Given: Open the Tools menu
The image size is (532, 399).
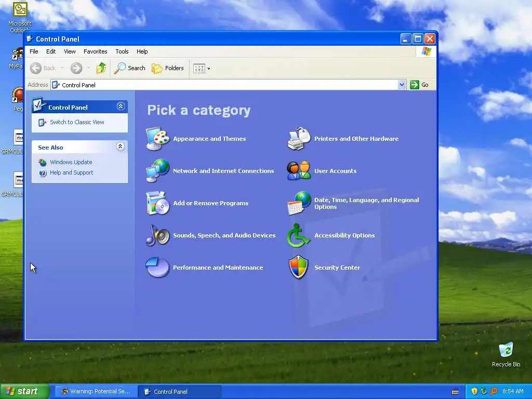Looking at the screenshot, I should click(x=122, y=51).
